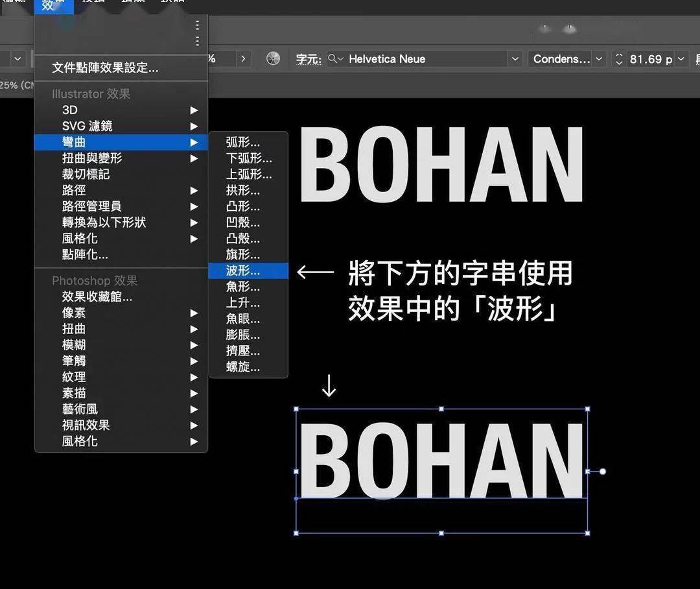Viewport: 700px width, 589px height.
Task: Open the Helvetica Neue font family dropdown
Action: click(x=515, y=59)
